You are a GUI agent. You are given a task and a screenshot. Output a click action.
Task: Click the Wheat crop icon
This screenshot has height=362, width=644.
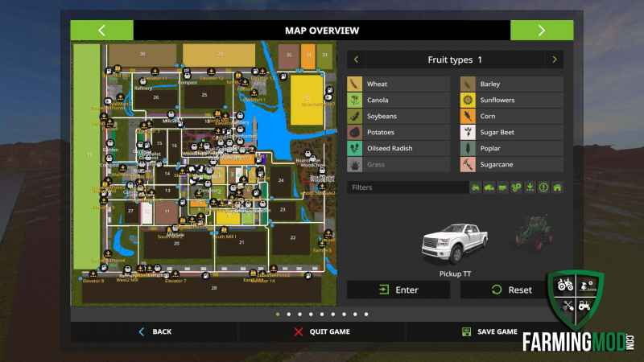(x=355, y=84)
